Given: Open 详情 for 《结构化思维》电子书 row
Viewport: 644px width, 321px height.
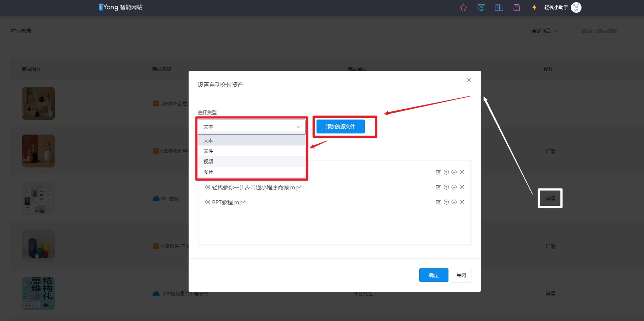Looking at the screenshot, I should pos(550,294).
